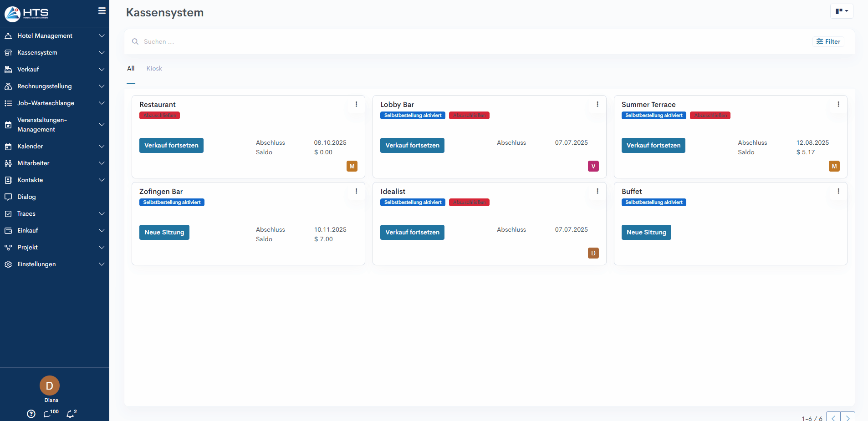Open the Filter options
The width and height of the screenshot is (868, 421).
click(828, 41)
